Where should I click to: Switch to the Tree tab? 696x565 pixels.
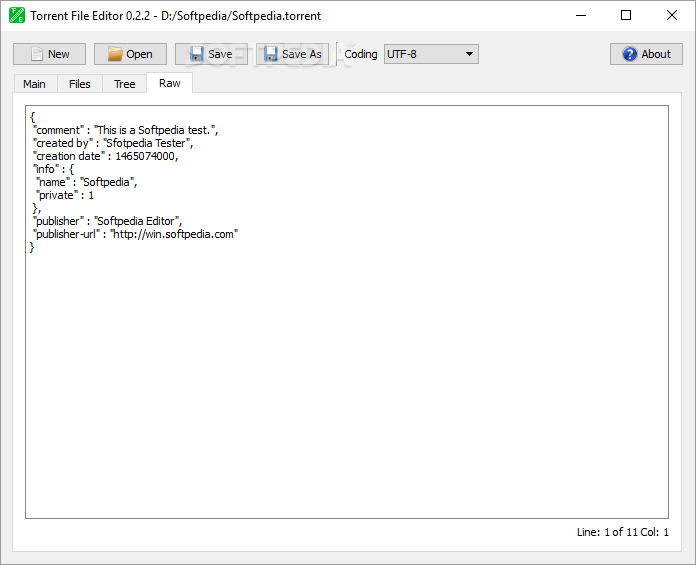point(125,84)
